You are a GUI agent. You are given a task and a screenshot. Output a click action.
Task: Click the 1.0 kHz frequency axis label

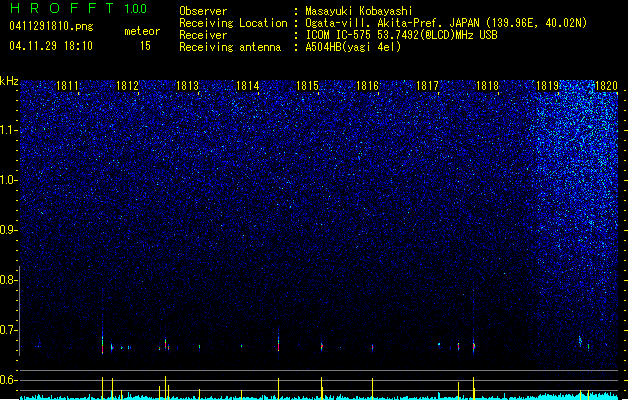pyautogui.click(x=8, y=180)
